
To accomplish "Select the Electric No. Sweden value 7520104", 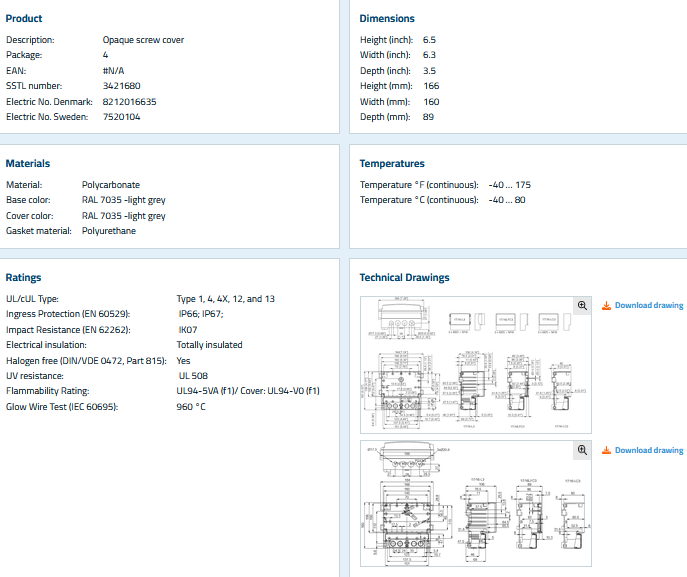I will click(122, 117).
